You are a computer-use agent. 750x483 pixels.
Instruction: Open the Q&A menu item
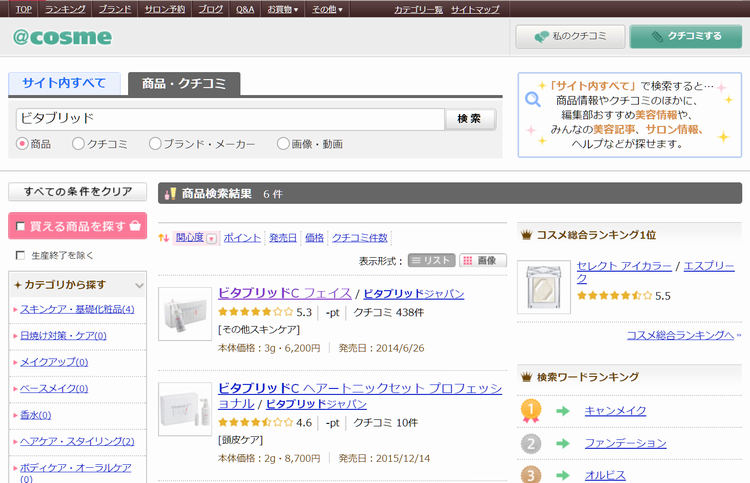245,9
